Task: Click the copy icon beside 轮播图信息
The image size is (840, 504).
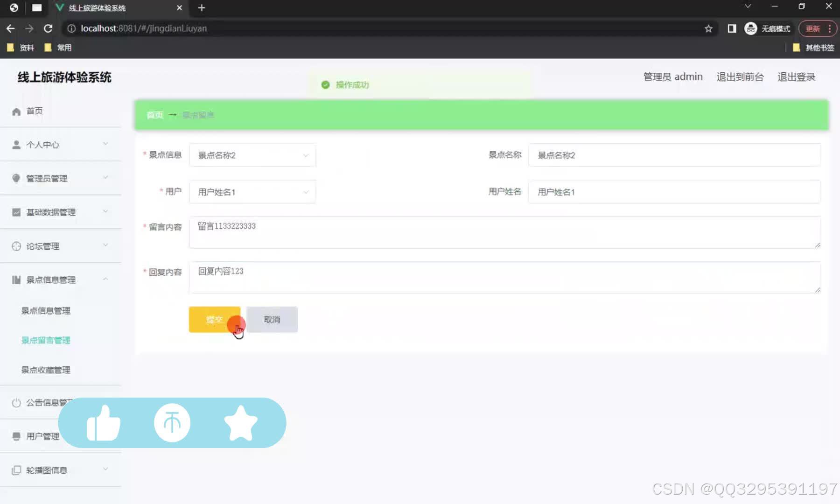Action: [16, 470]
